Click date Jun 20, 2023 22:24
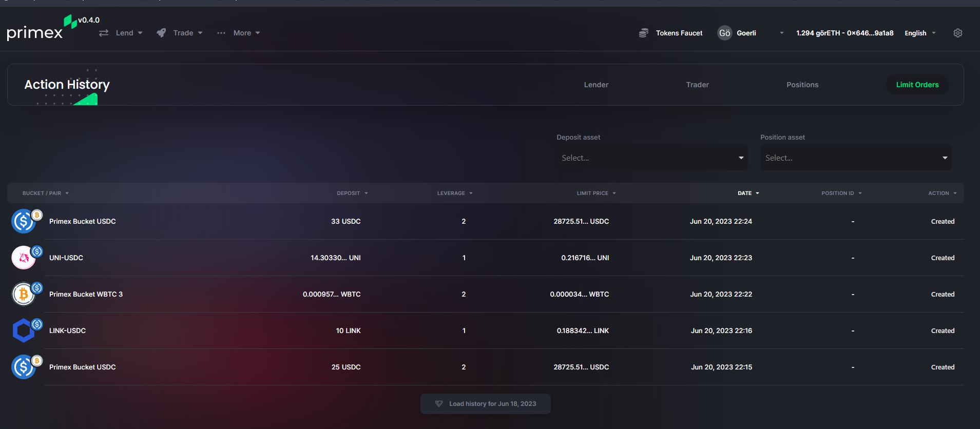 (x=721, y=221)
